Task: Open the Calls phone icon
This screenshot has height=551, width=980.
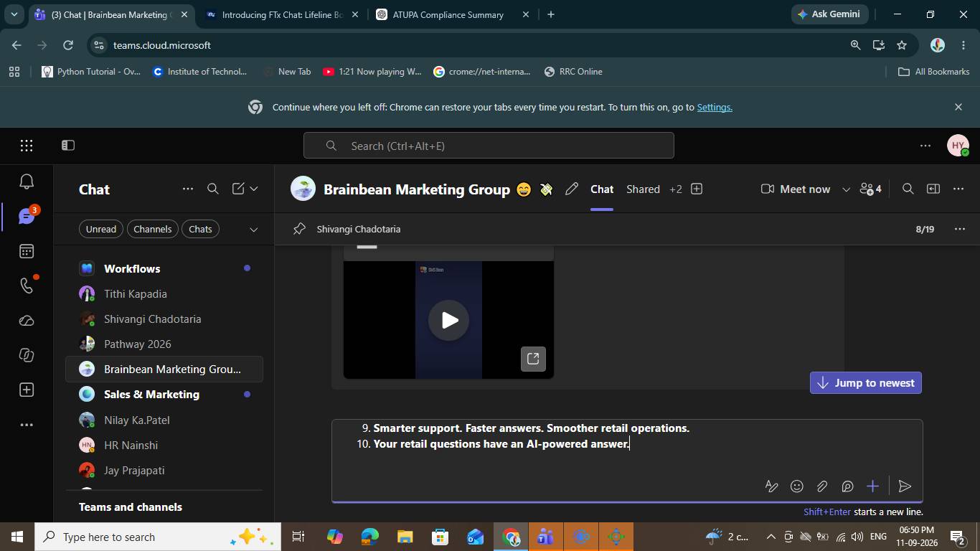Action: click(x=27, y=286)
